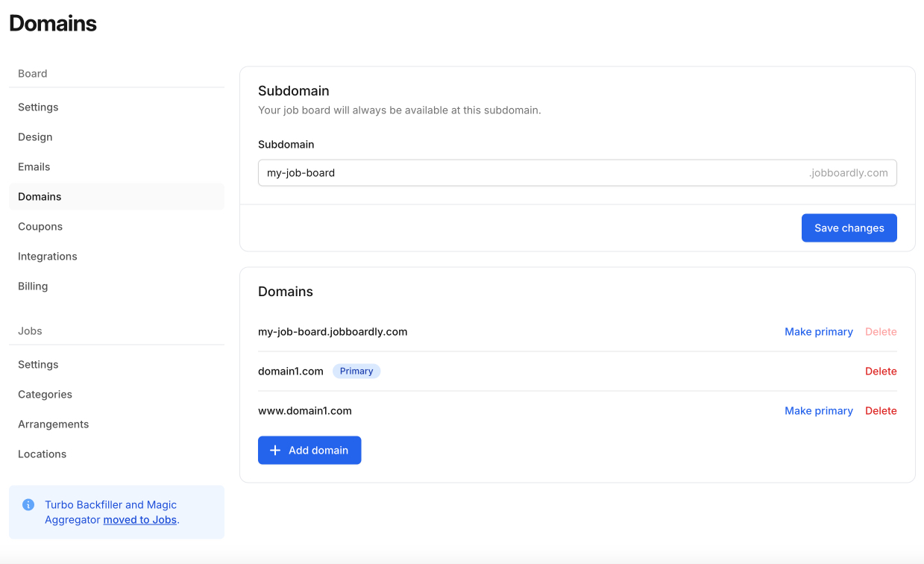Open the Design page
The width and height of the screenshot is (924, 564).
point(35,137)
